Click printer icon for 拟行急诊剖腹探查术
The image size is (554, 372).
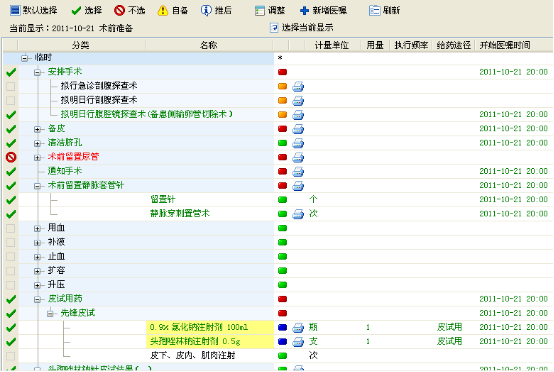point(298,87)
